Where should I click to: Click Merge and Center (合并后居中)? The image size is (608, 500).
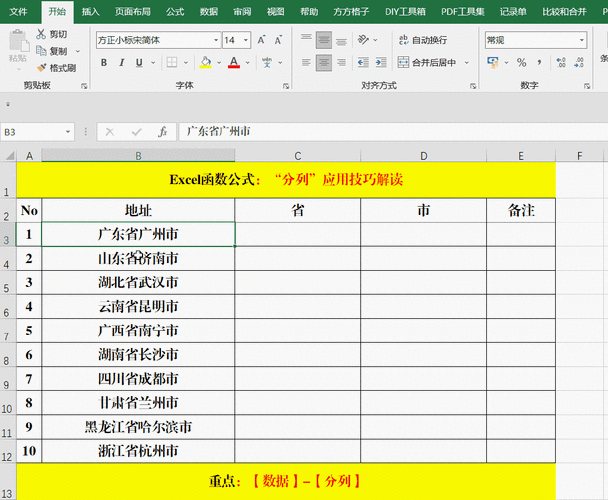[x=427, y=62]
